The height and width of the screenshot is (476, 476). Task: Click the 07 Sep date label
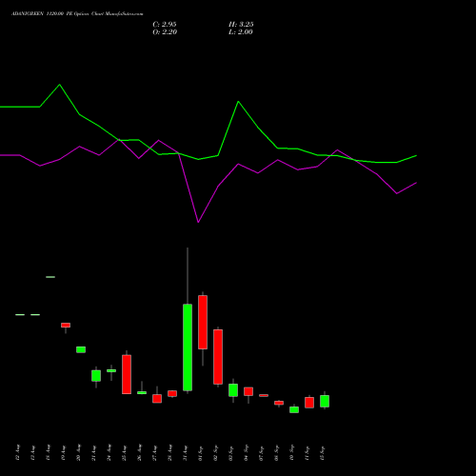[261, 452]
